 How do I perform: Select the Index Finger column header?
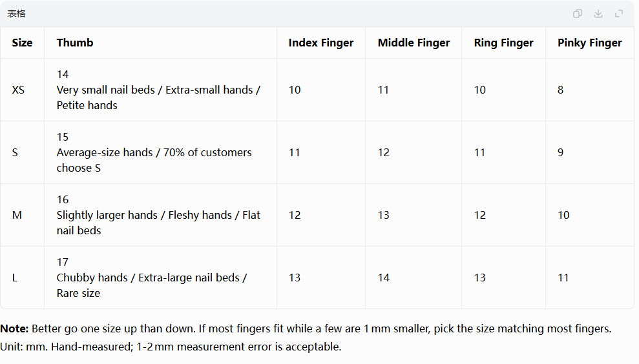pos(321,43)
